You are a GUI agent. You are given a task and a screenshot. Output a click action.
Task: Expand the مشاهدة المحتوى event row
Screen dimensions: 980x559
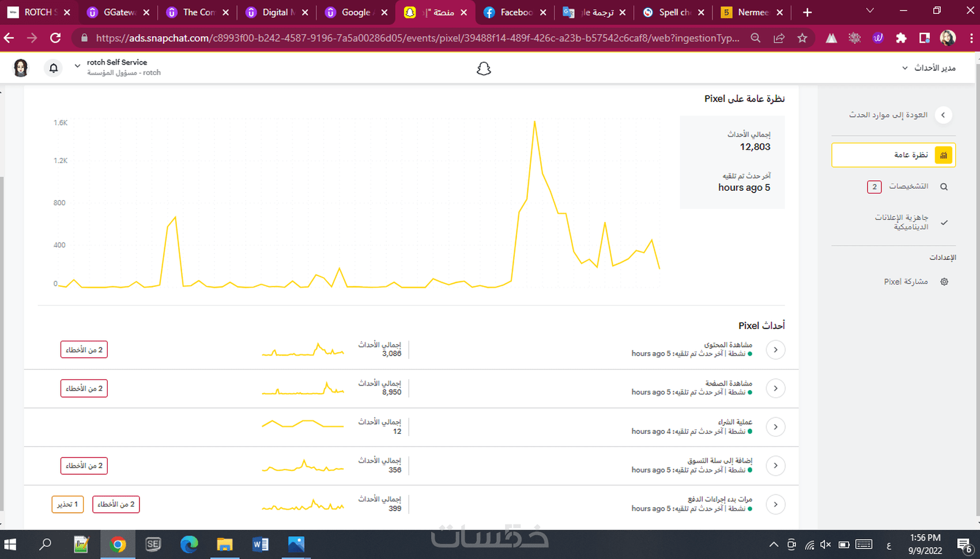click(775, 350)
